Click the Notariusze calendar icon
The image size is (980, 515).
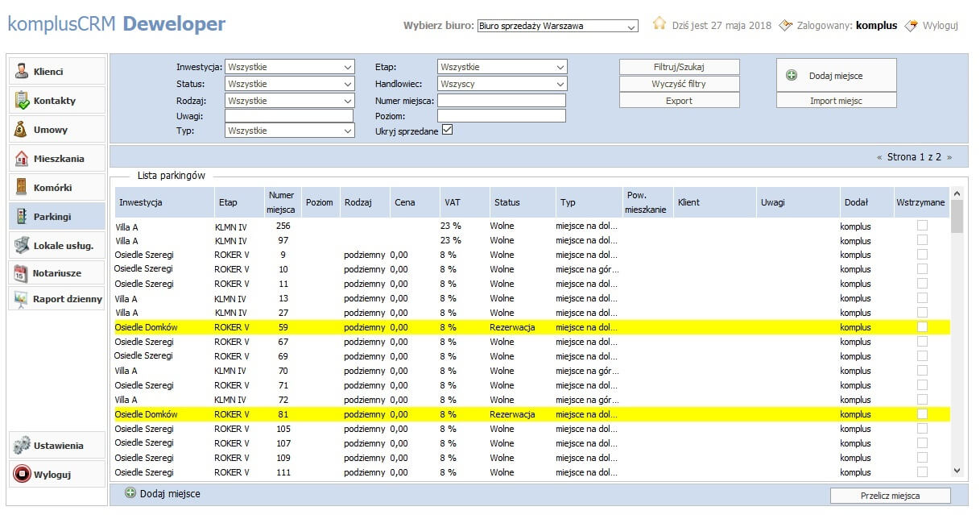click(22, 273)
